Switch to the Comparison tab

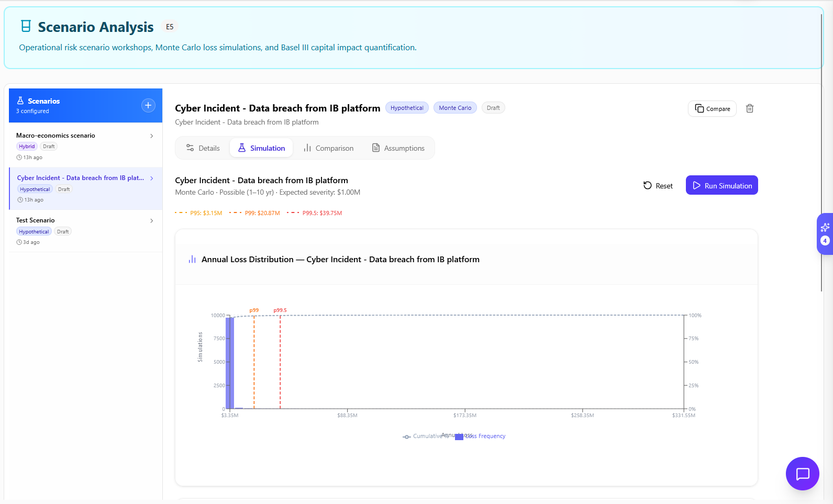click(328, 148)
